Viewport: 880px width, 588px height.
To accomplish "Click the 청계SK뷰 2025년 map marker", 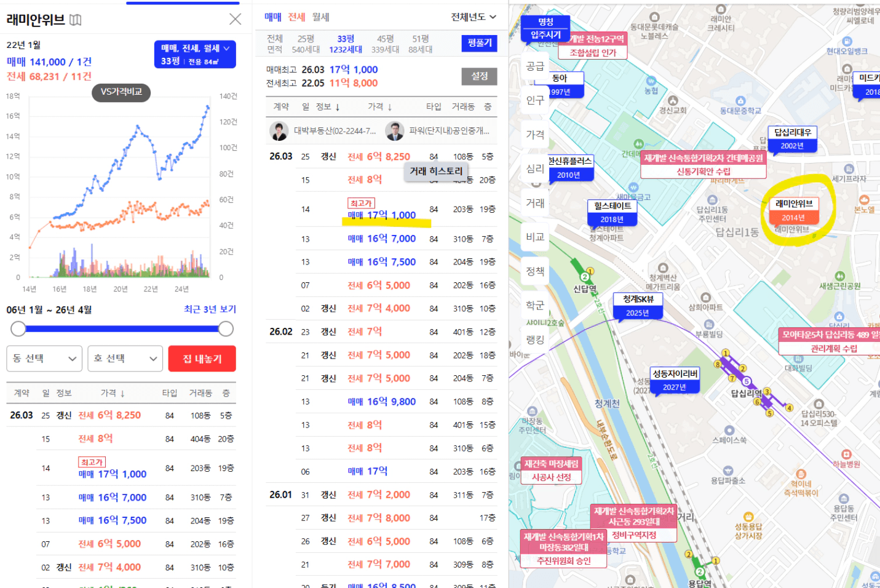I will [638, 306].
